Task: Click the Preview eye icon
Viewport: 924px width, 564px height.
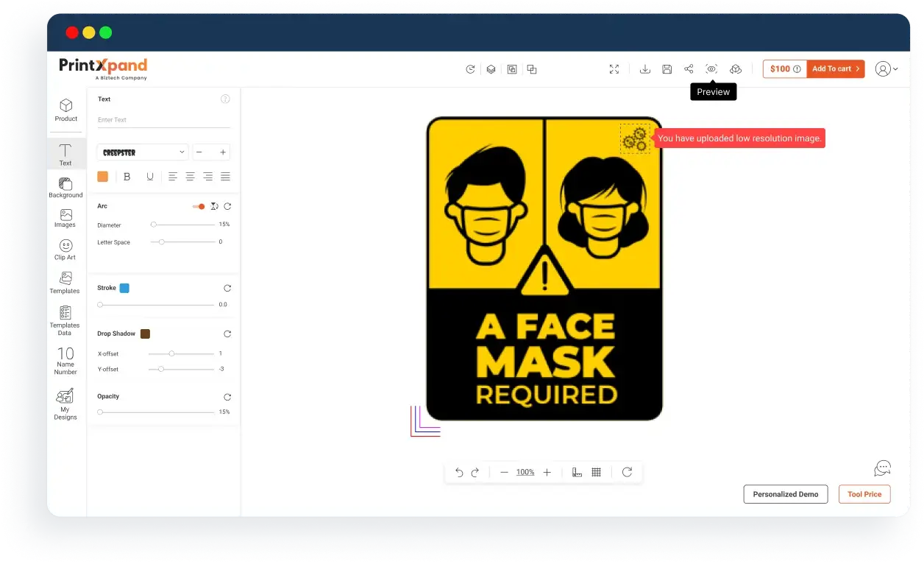Action: 711,69
